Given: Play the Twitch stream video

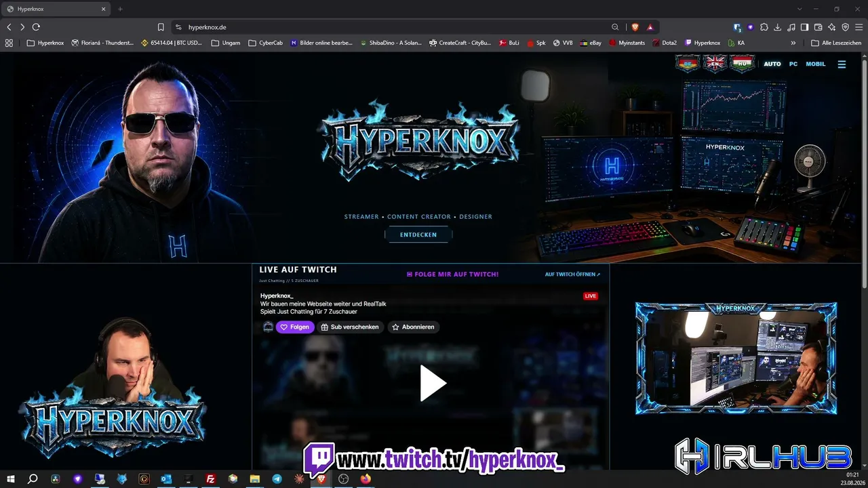Looking at the screenshot, I should click(432, 384).
